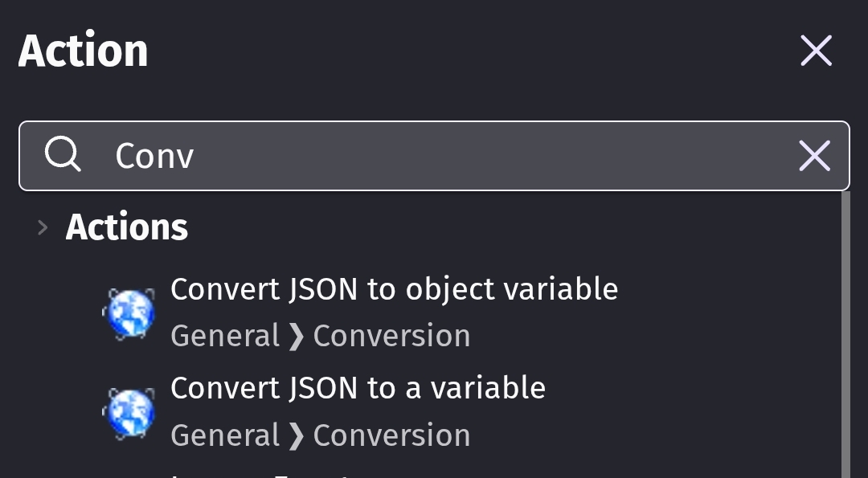
Task: Click "General" under Convert JSON to a variable
Action: pos(225,435)
